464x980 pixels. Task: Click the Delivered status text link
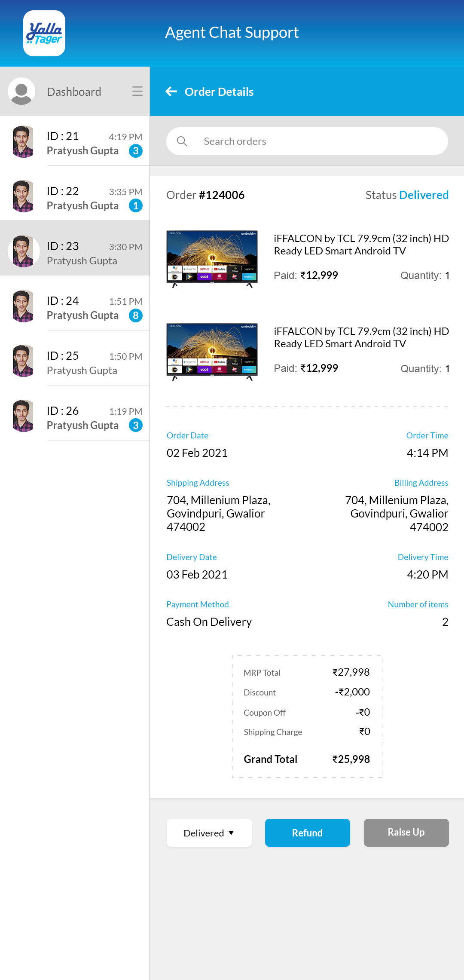pyautogui.click(x=424, y=195)
